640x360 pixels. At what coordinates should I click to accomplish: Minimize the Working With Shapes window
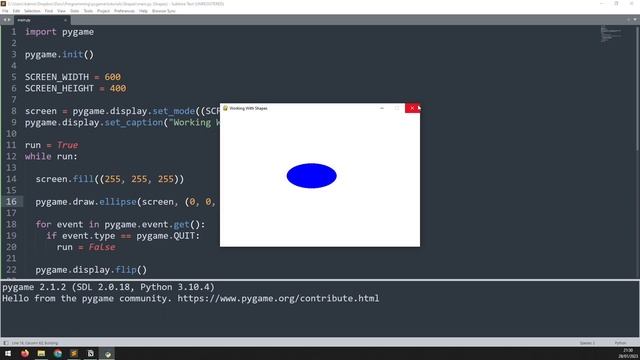(382, 108)
